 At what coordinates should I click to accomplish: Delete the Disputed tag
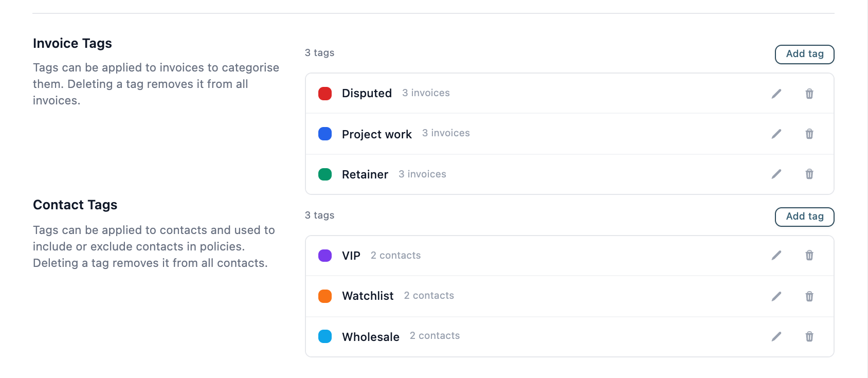point(809,94)
